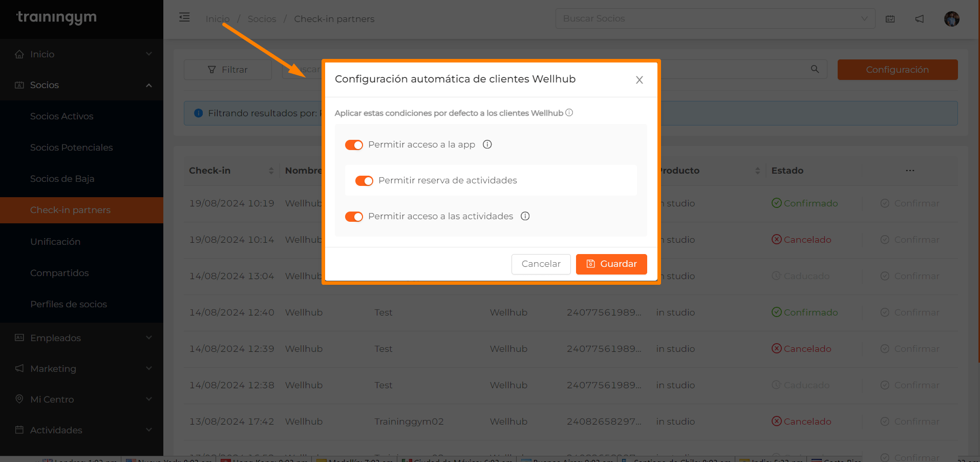This screenshot has width=980, height=462.
Task: Open Perfiles de socios in sidebar
Action: 69,304
